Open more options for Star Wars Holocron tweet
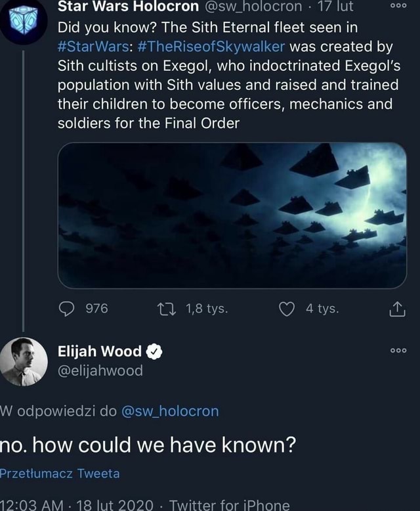This screenshot has height=511, width=420. 398,7
